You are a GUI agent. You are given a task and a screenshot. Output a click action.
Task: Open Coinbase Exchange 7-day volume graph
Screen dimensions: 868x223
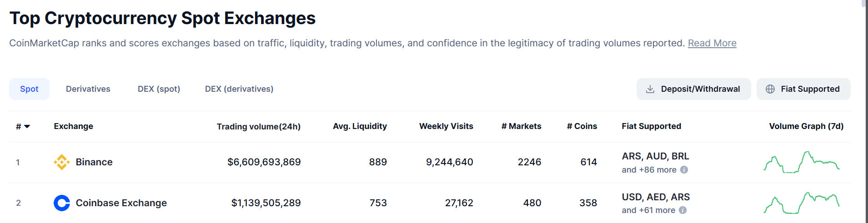(801, 203)
